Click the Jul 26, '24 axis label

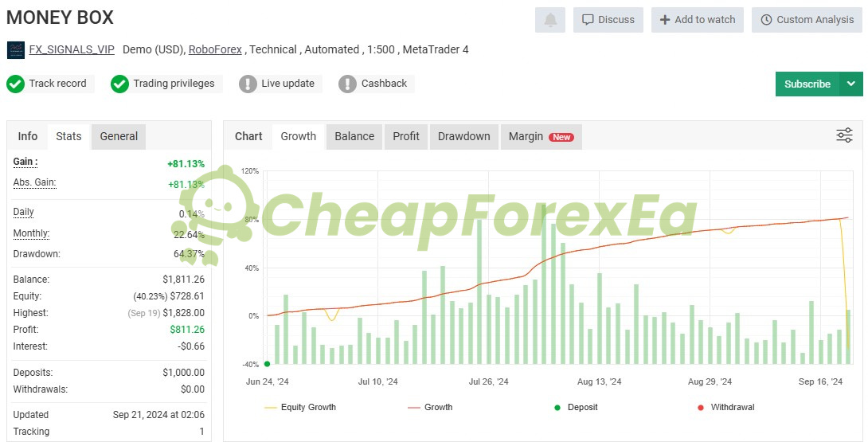click(x=488, y=381)
